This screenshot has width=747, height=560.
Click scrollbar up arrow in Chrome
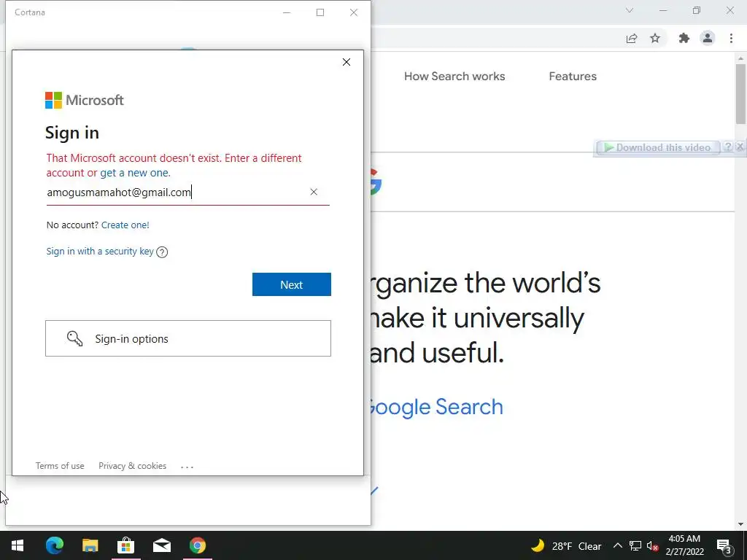[x=740, y=58]
